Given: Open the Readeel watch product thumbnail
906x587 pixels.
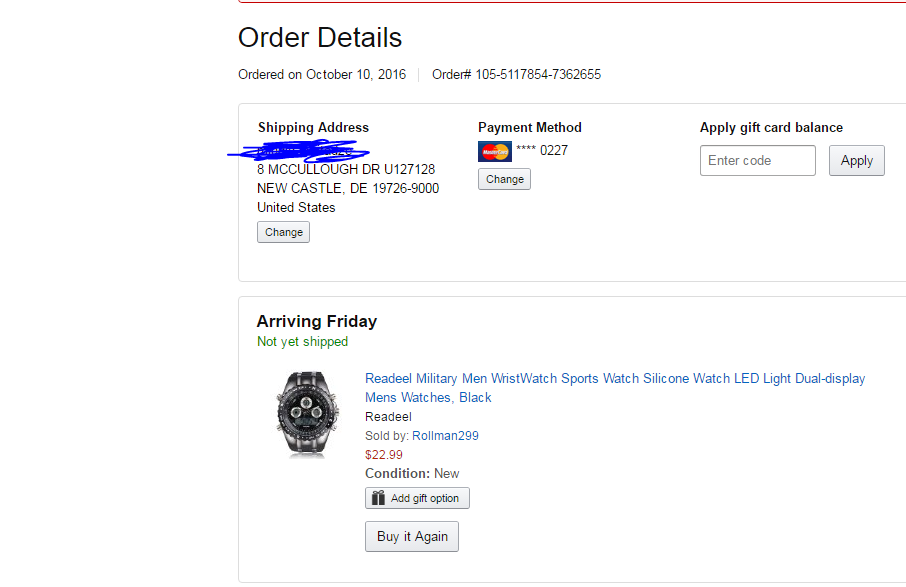Looking at the screenshot, I should point(299,413).
